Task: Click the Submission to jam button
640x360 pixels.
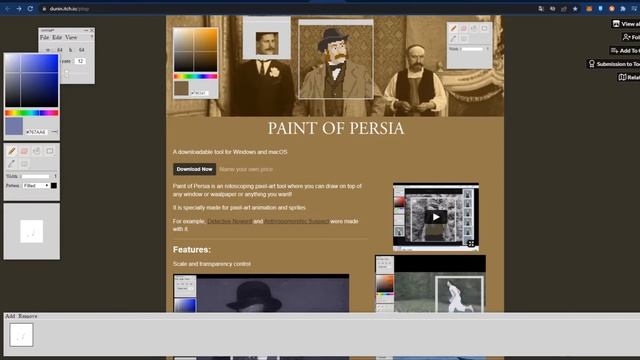Action: (x=613, y=64)
